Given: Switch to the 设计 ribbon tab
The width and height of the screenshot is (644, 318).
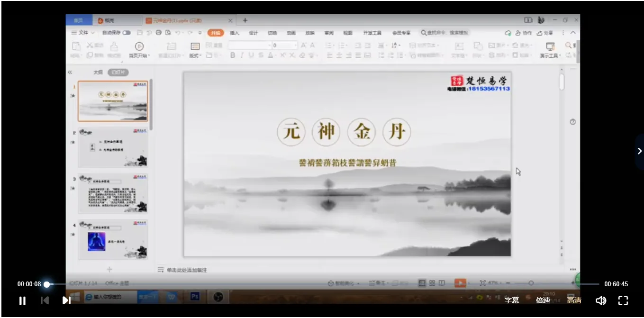Looking at the screenshot, I should pos(254,33).
